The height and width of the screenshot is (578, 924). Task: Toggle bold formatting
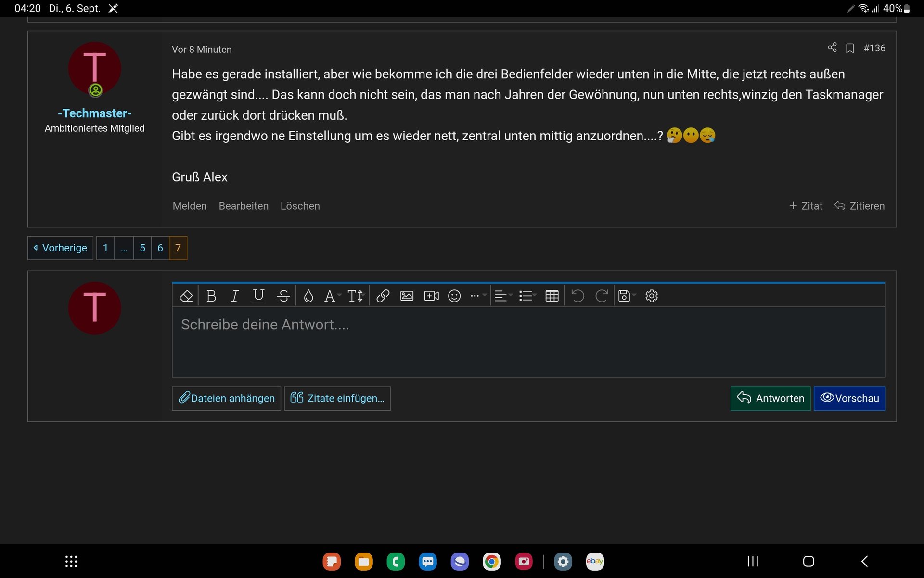[x=211, y=296]
